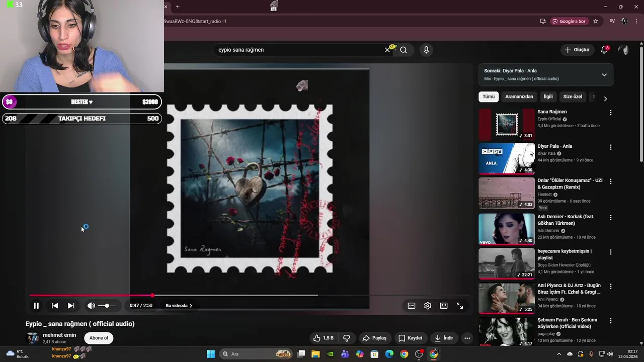Dislike the video
Viewport: 644px width, 362px height.
click(x=347, y=338)
